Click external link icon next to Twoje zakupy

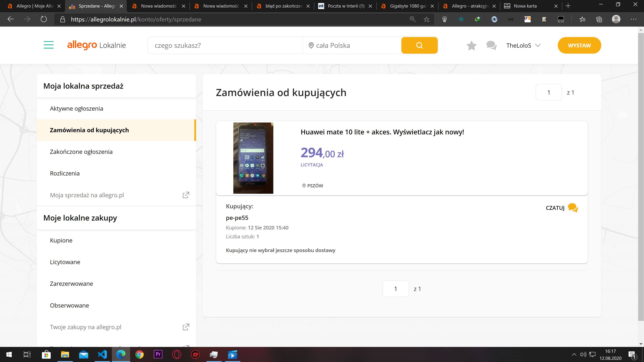[x=186, y=327]
